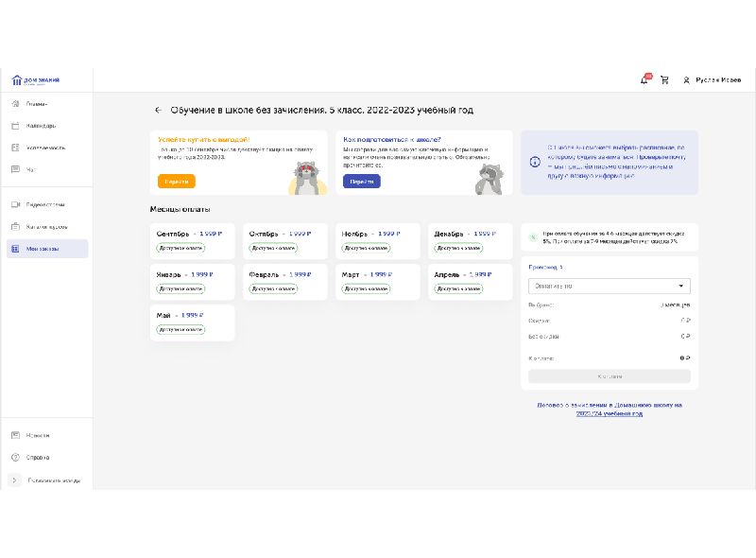
Task: Open the Успеваемость menu item
Action: pyautogui.click(x=47, y=148)
